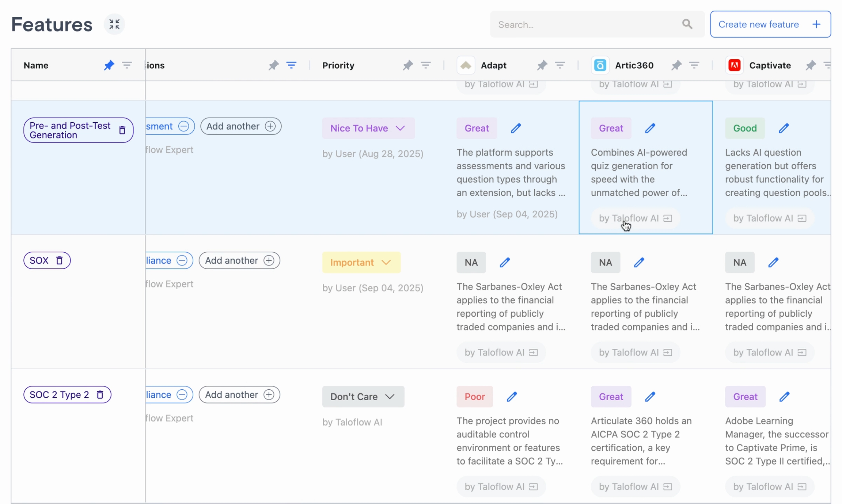Click Create new feature button
The height and width of the screenshot is (504, 842).
[770, 24]
